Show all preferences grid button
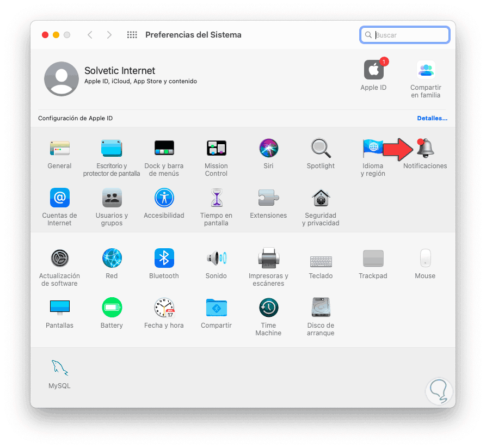Image resolution: width=486 pixels, height=448 pixels. 132,35
